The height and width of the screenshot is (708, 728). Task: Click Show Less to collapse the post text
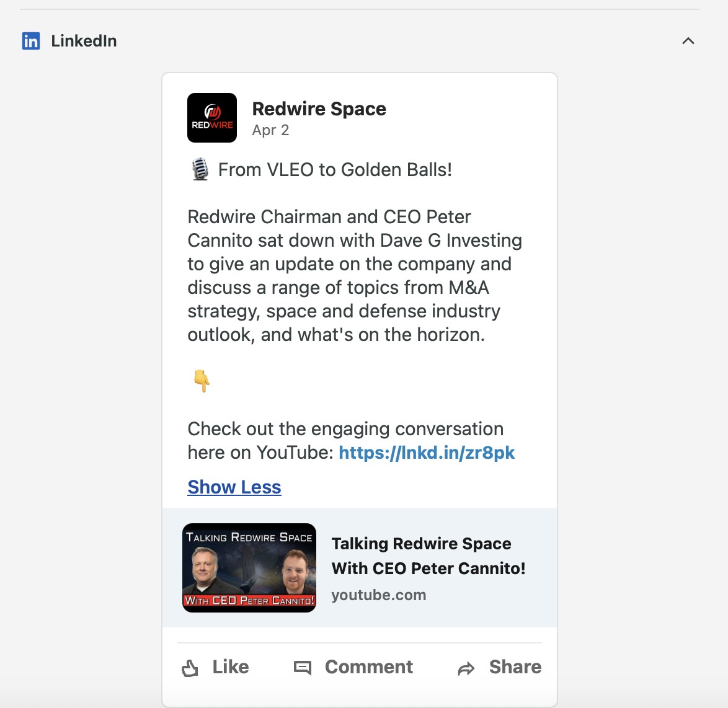coord(234,487)
